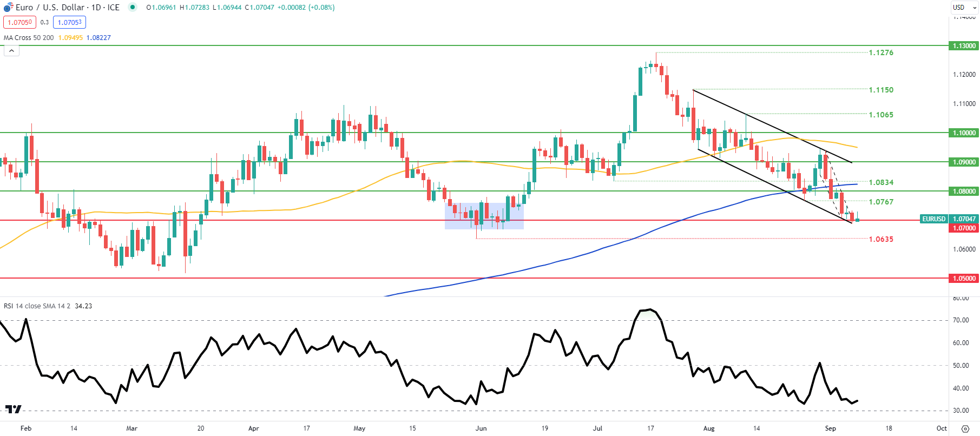980x436 pixels.
Task: Click the 1.1276 level annotation
Action: click(x=881, y=52)
